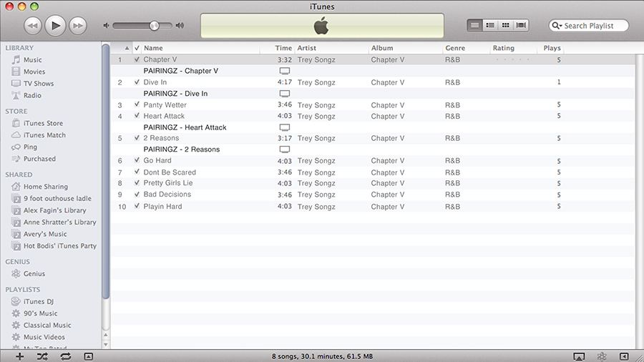Switch to grid view
This screenshot has width=644, height=362.
(506, 26)
